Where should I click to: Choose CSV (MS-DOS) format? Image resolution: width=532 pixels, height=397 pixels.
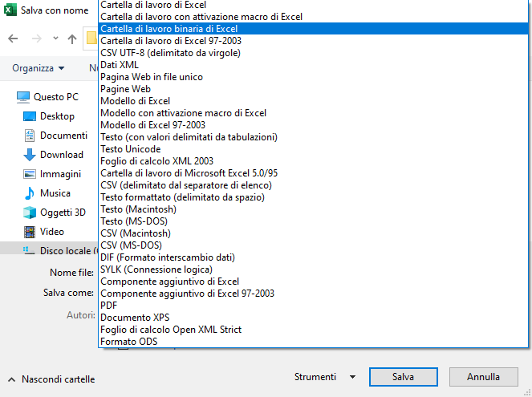coord(313,245)
